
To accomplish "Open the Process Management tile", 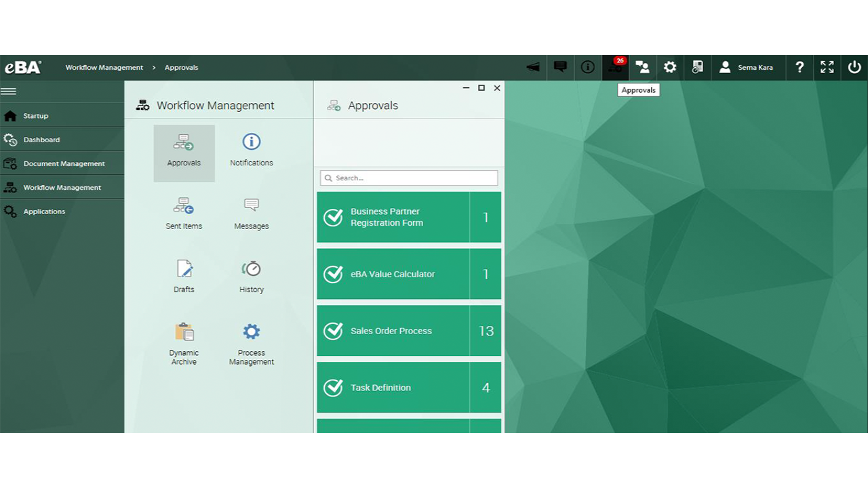I will click(252, 344).
